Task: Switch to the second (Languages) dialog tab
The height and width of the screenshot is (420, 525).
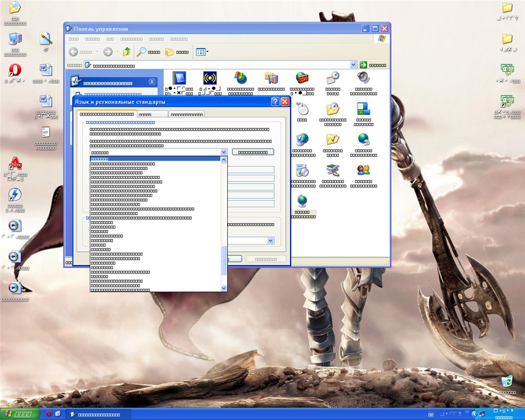Action: coord(152,114)
